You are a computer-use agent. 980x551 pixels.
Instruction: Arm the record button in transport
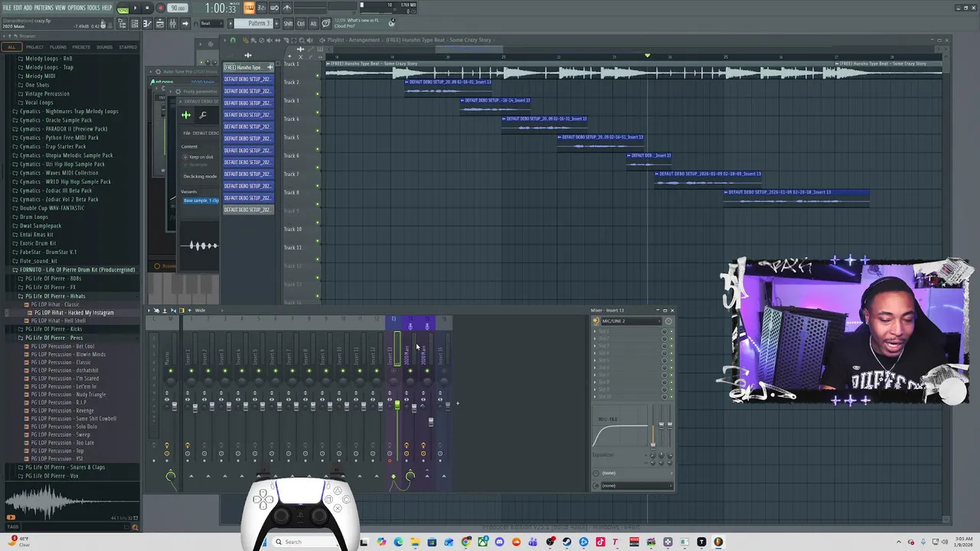(160, 8)
